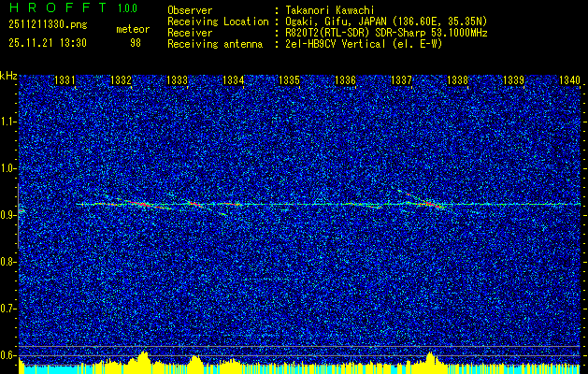Select the filename 2511211330.png
Image resolution: width=588 pixels, height=374 pixels.
coord(48,25)
